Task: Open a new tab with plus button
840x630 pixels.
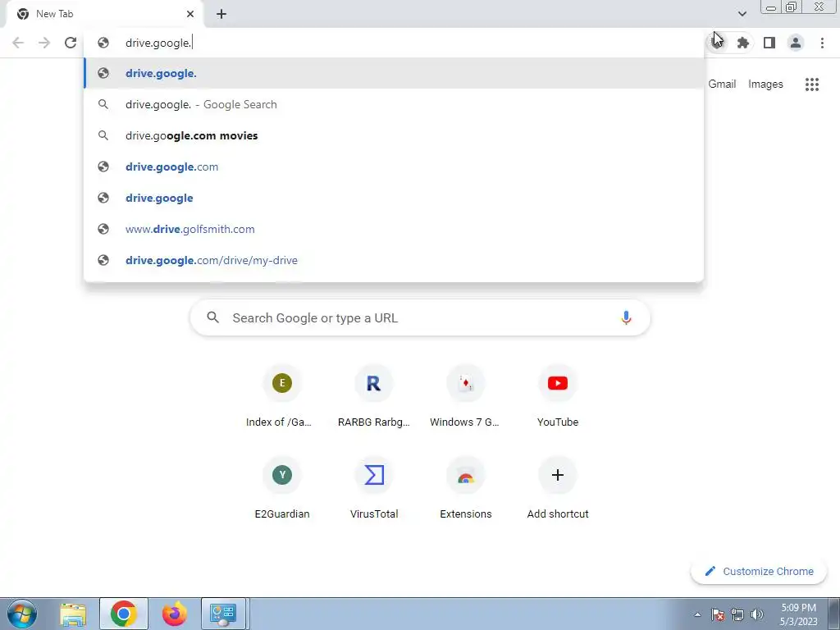Action: 221,14
